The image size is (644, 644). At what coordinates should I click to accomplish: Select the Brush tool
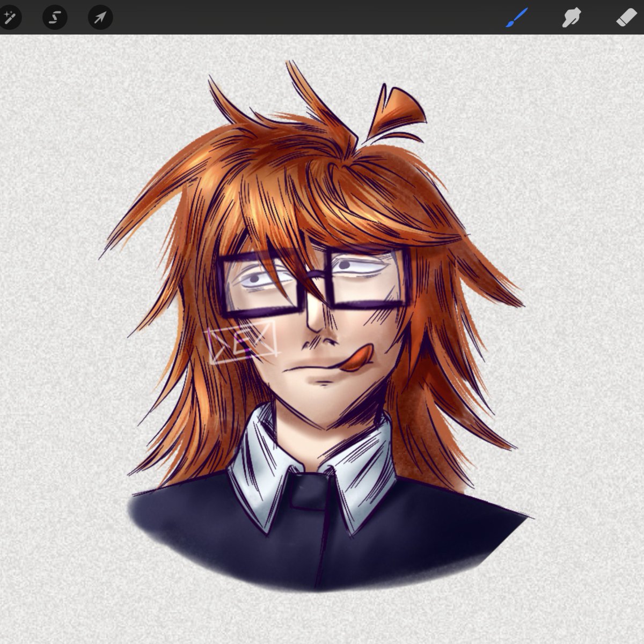517,17
